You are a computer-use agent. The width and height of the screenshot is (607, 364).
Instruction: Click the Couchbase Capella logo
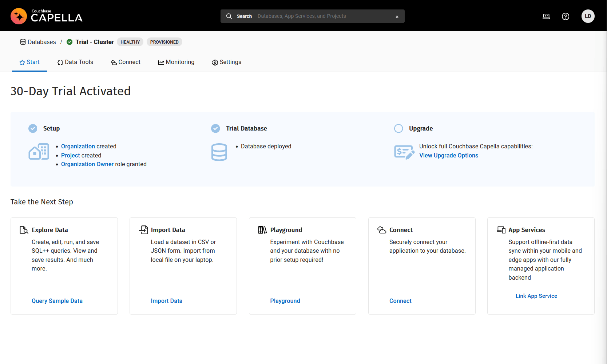click(47, 16)
